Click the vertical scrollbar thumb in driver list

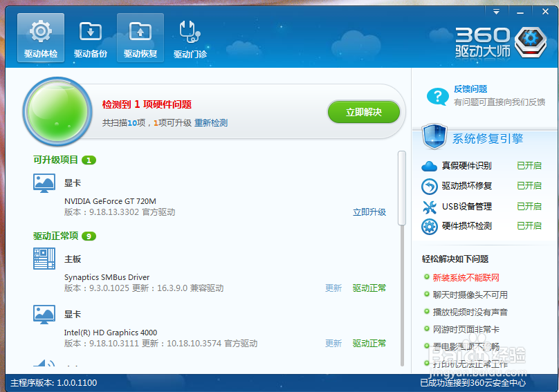click(x=402, y=188)
